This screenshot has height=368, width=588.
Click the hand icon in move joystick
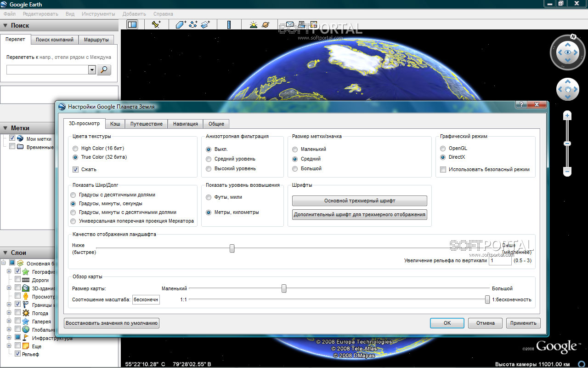[x=568, y=89]
